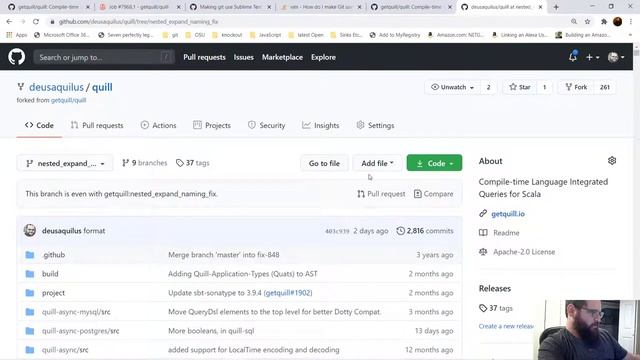Open 37 tags under Releases
This screenshot has width=640, height=360.
point(496,308)
